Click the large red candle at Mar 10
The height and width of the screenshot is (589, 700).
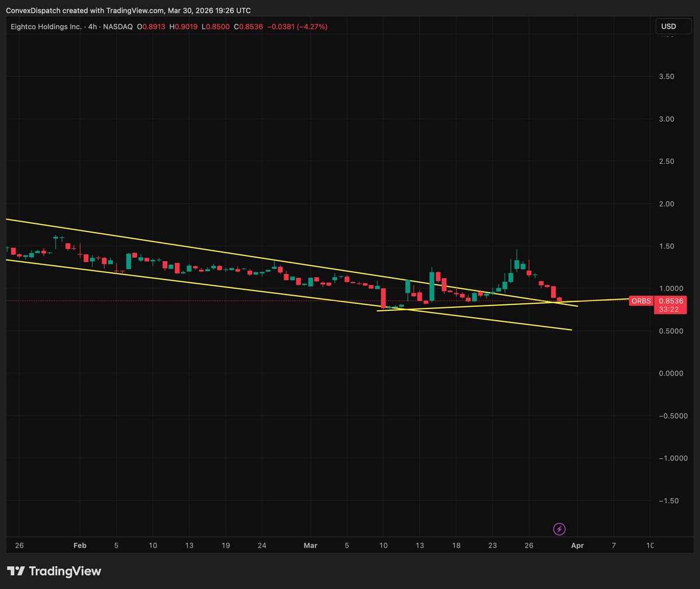click(383, 297)
